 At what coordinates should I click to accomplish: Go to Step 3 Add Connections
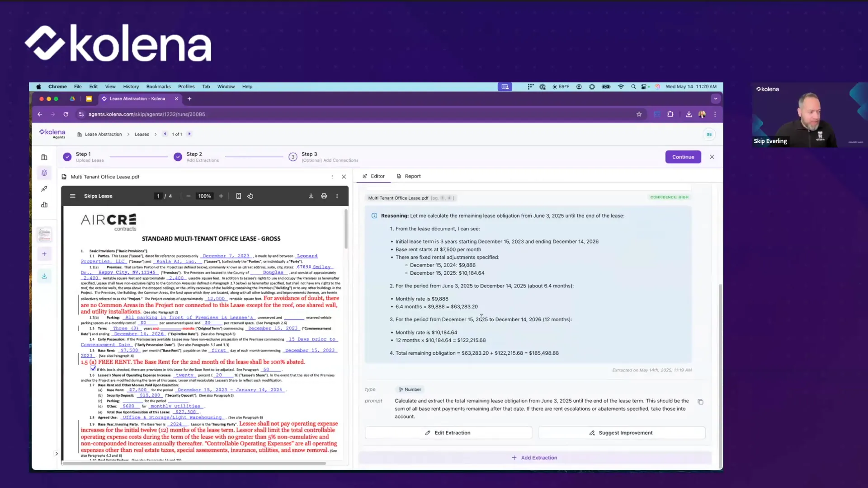[324, 157]
